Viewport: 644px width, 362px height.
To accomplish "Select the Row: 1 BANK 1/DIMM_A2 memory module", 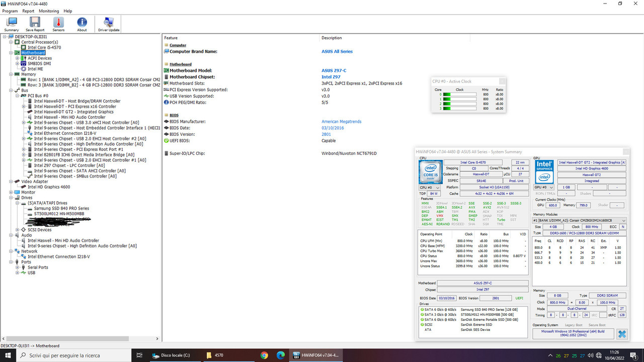I will [94, 79].
